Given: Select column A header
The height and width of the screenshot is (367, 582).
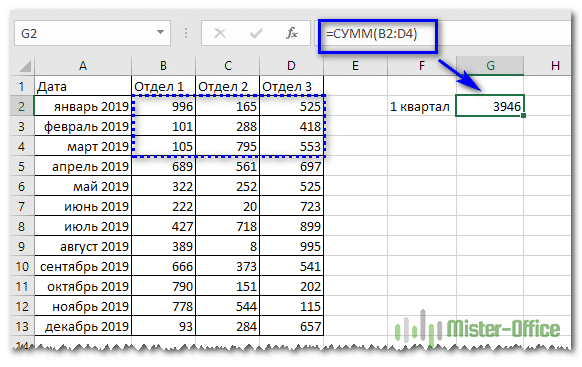Looking at the screenshot, I should click(x=83, y=66).
